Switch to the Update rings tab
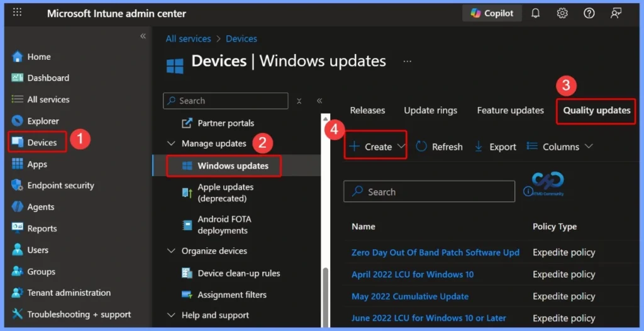The height and width of the screenshot is (331, 644). [x=430, y=110]
